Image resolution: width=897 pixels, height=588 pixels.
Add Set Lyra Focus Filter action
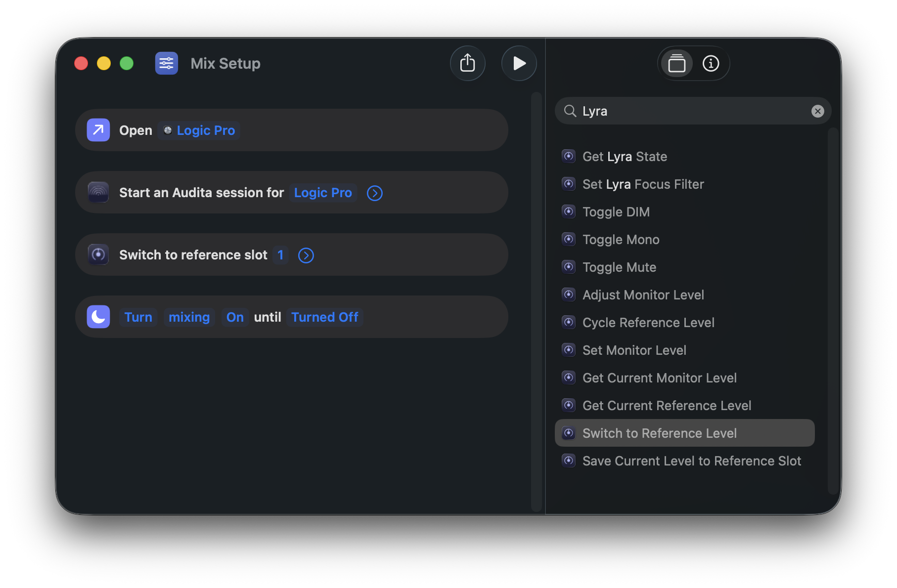[x=685, y=184]
